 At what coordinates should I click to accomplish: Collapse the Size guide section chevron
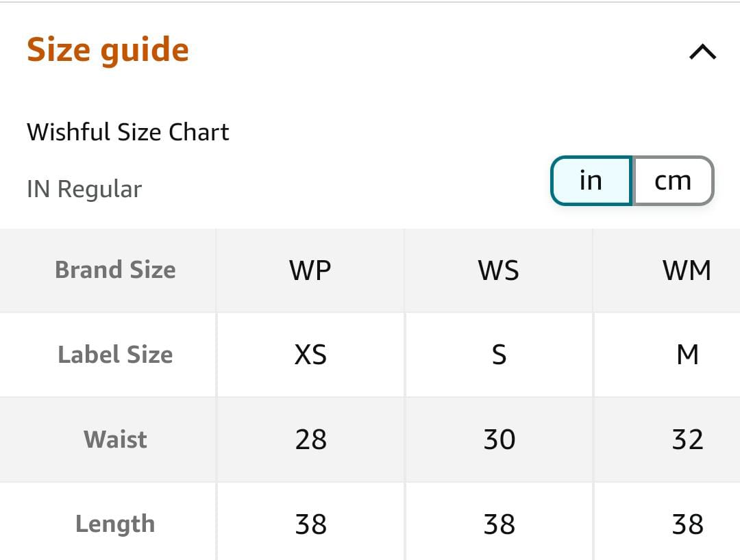click(x=702, y=52)
